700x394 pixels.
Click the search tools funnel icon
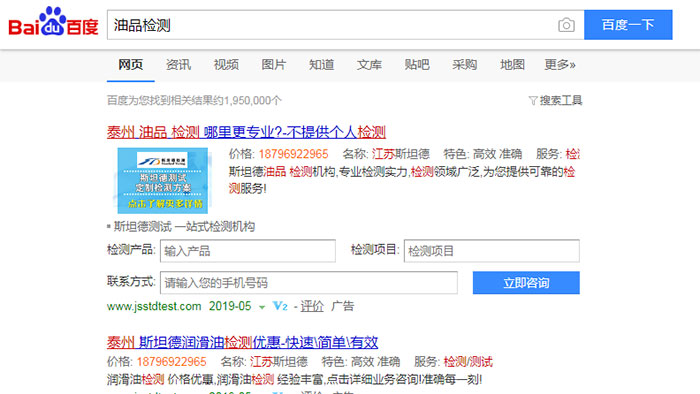(x=533, y=101)
